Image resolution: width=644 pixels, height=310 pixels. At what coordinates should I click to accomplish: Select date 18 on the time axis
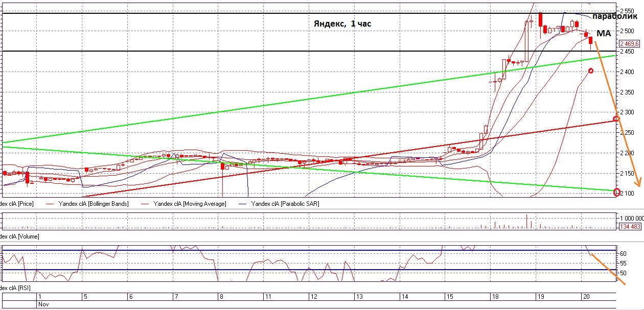(494, 296)
